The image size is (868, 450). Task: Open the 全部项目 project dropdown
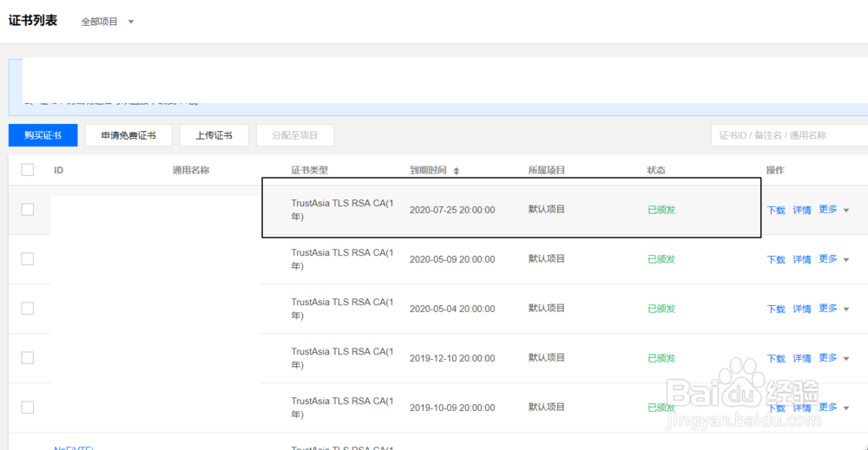[108, 22]
